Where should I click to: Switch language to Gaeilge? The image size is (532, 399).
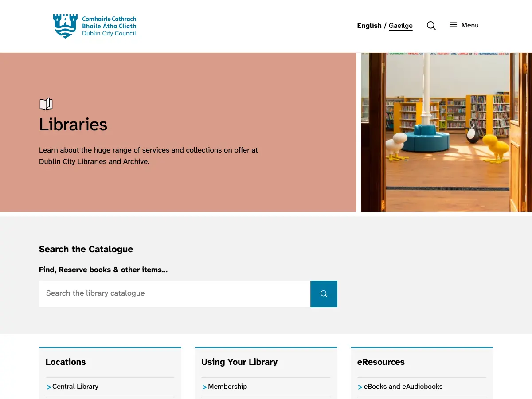pyautogui.click(x=401, y=26)
